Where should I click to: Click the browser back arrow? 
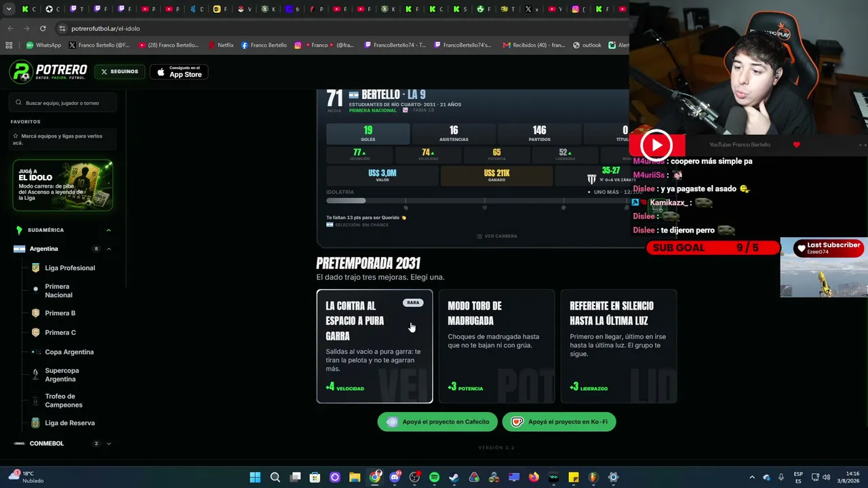click(10, 28)
